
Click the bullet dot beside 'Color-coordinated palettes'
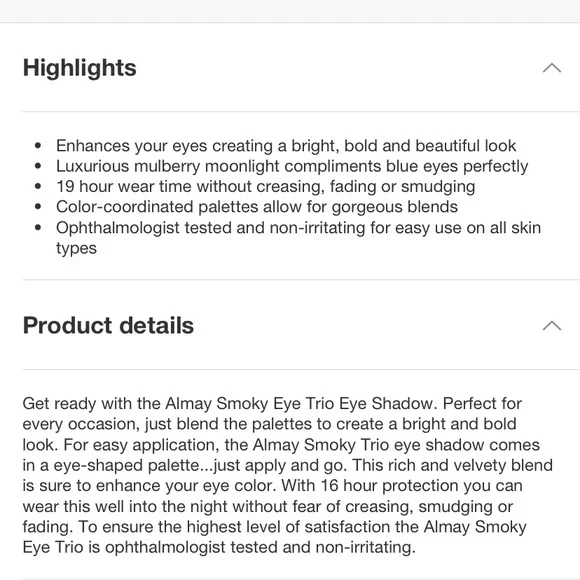point(38,207)
